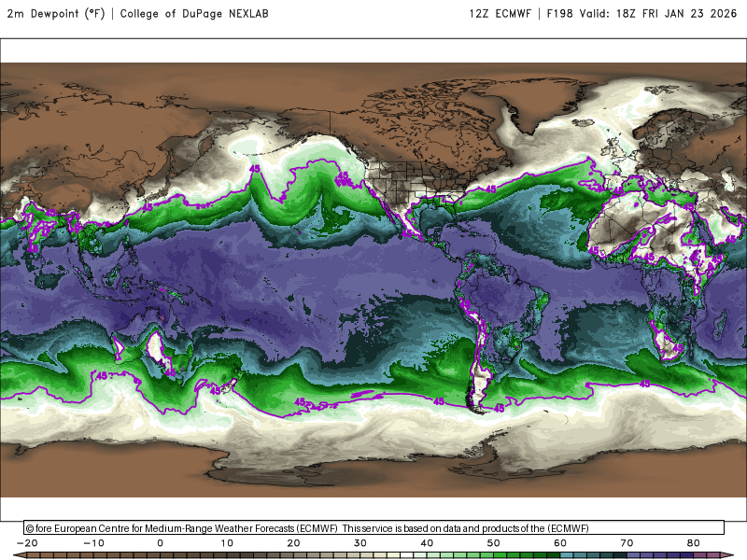747x560 pixels.
Task: Click the 'F198 Valid: 18Z FRI JAN 23 2026' text
Action: click(641, 13)
